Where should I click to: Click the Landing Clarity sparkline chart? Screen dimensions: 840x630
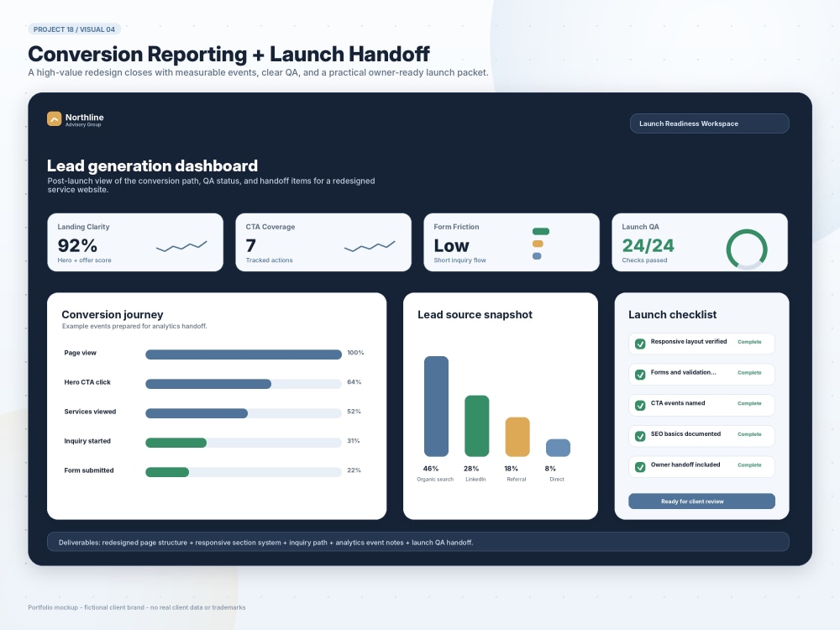[181, 246]
